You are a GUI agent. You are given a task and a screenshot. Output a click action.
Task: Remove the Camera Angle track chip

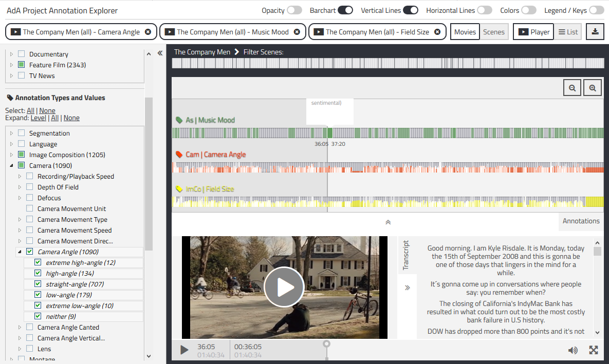[x=148, y=32]
